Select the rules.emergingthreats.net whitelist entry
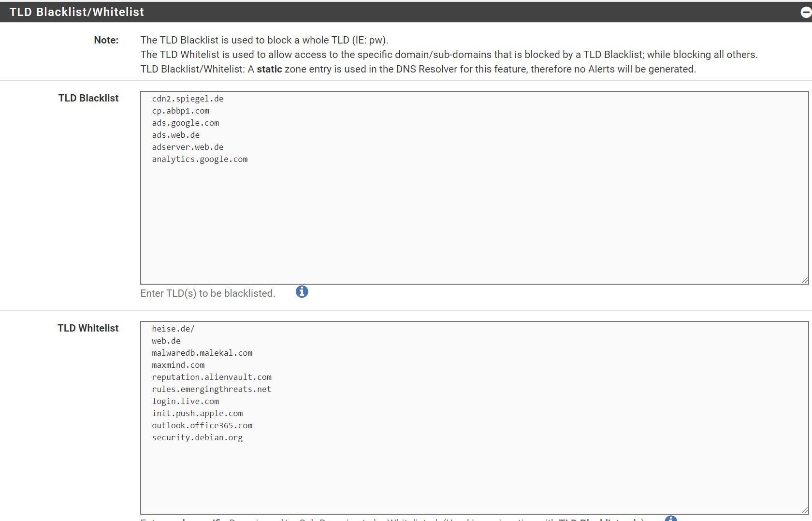The height and width of the screenshot is (521, 812). click(x=211, y=389)
